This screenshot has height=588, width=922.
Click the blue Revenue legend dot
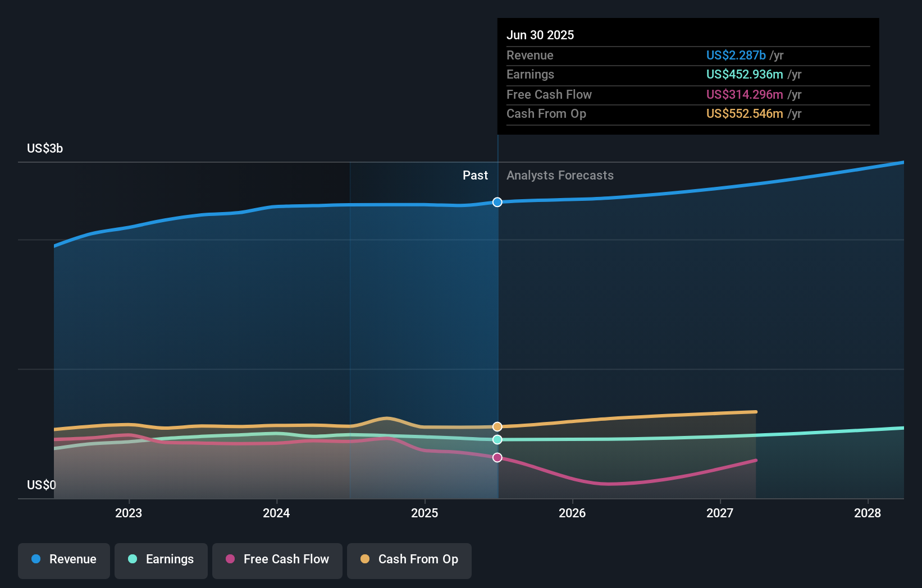click(x=35, y=559)
